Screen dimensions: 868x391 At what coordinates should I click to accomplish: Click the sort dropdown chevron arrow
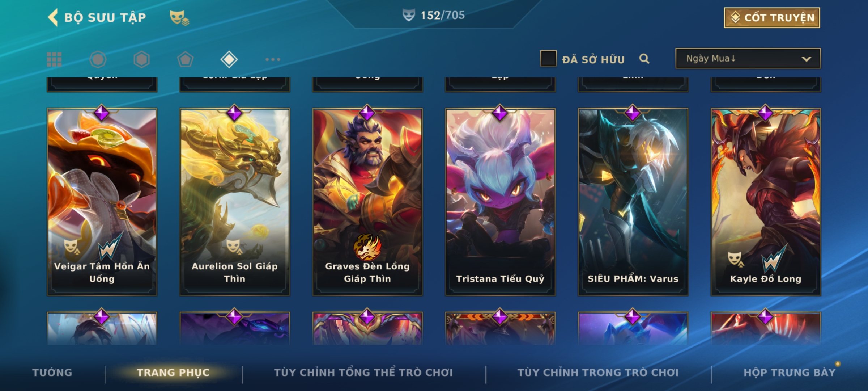806,59
